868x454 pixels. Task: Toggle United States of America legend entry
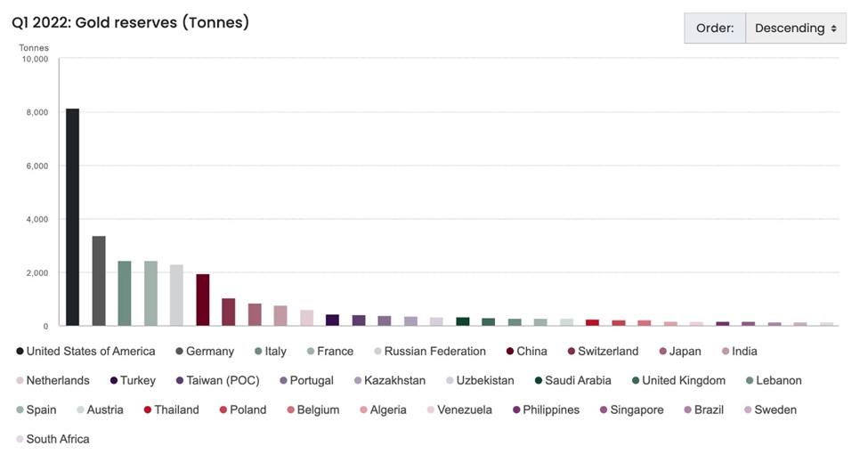tap(90, 352)
